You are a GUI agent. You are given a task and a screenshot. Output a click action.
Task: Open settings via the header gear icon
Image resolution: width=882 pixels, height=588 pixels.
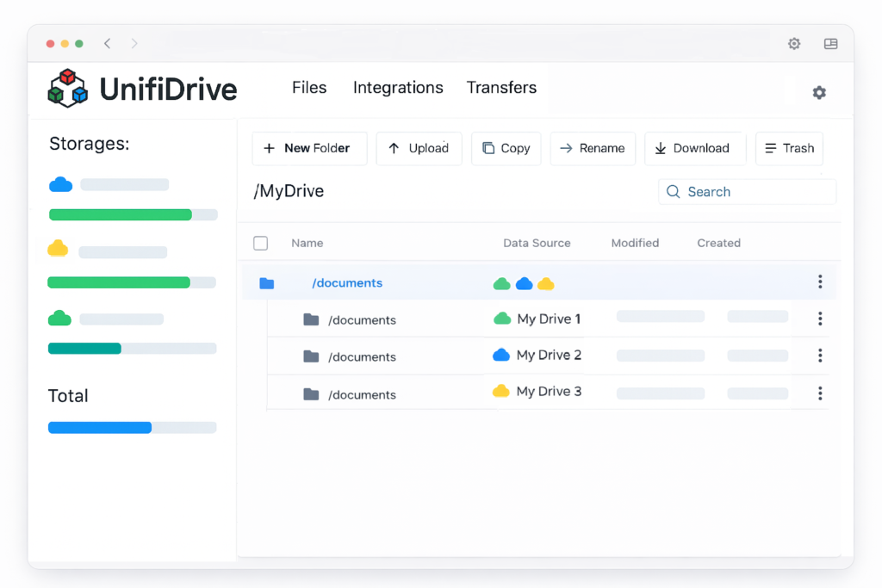(x=818, y=92)
